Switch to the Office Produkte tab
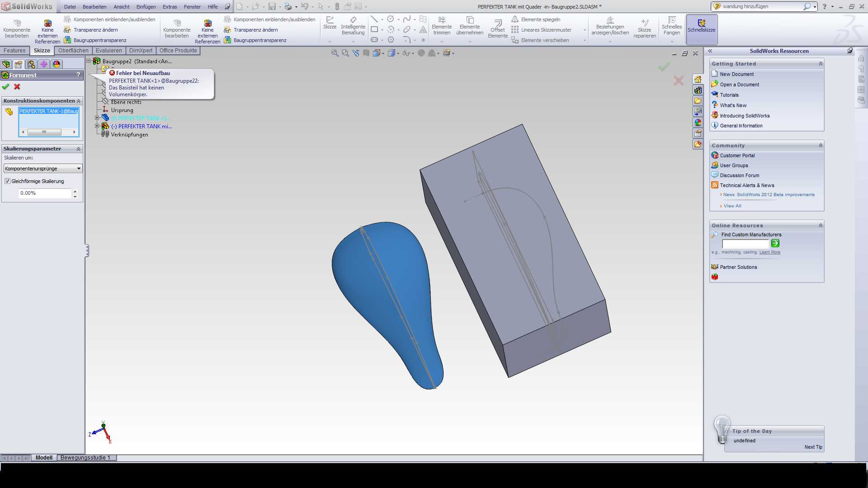The image size is (868, 488). [178, 51]
